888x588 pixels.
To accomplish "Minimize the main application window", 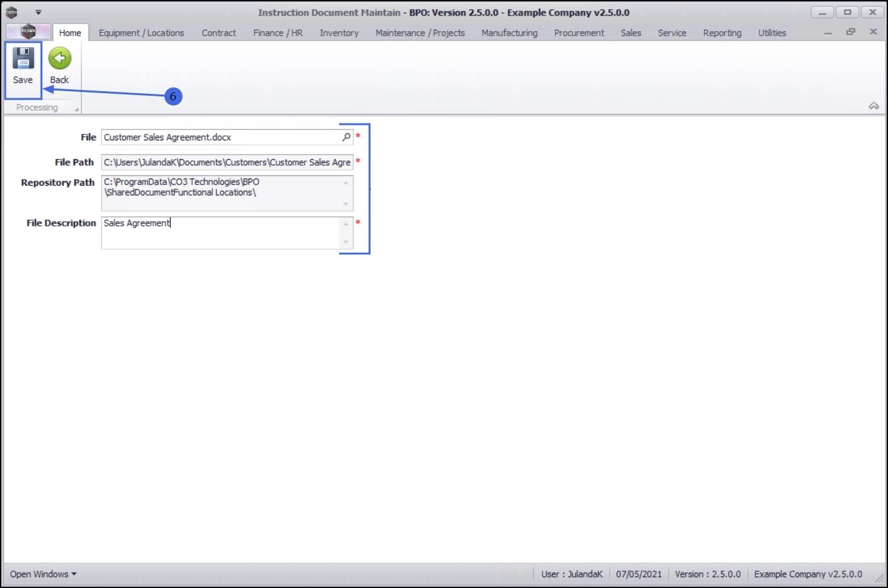I will 822,12.
